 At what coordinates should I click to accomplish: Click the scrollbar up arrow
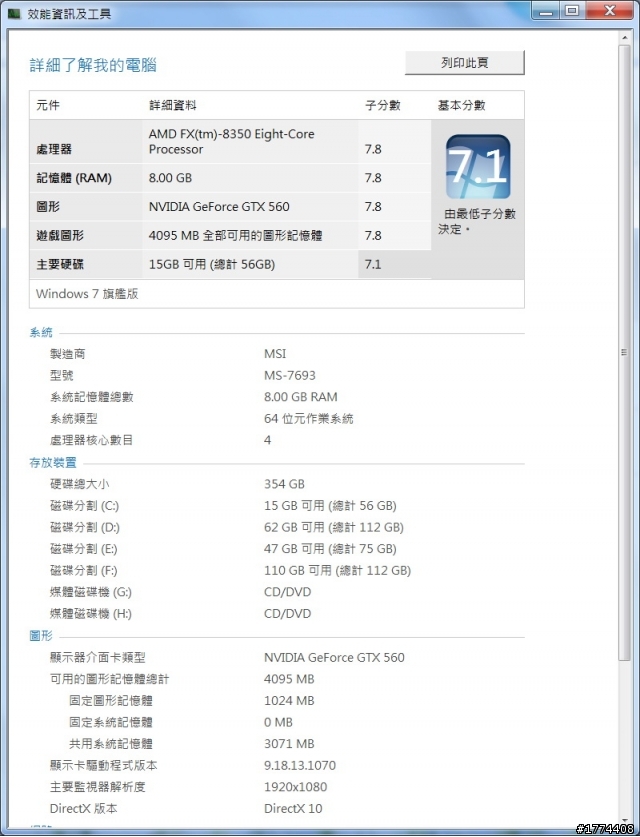[624, 38]
